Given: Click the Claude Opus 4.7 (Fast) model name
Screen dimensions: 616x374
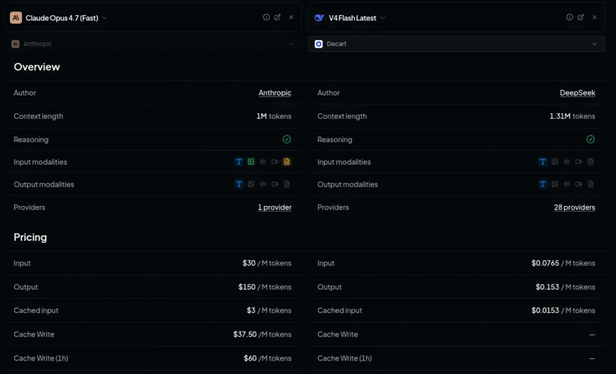Looking at the screenshot, I should [62, 18].
